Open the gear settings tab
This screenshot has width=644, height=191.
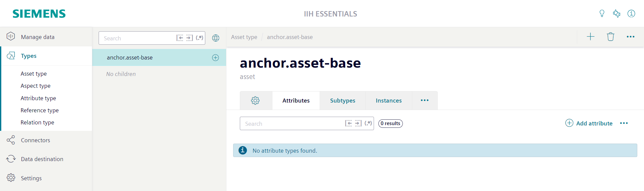point(256,101)
